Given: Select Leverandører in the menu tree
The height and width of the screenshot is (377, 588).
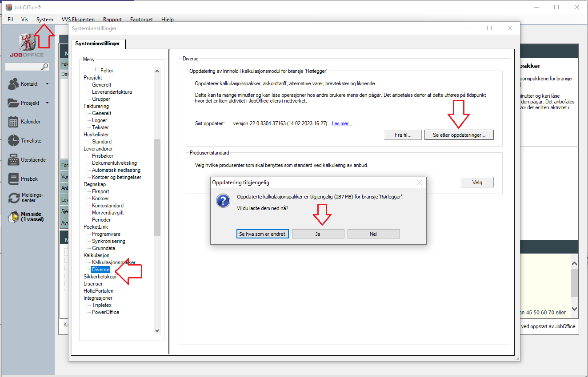Looking at the screenshot, I should click(98, 149).
